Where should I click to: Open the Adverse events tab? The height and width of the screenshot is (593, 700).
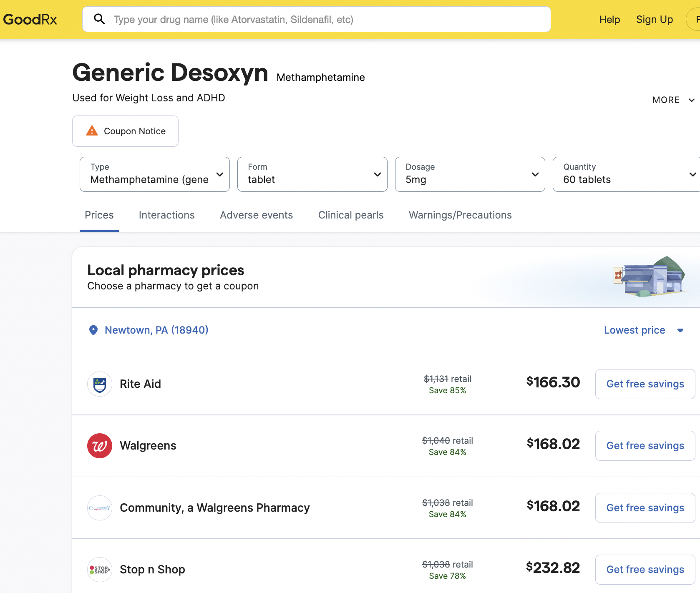[x=256, y=215]
